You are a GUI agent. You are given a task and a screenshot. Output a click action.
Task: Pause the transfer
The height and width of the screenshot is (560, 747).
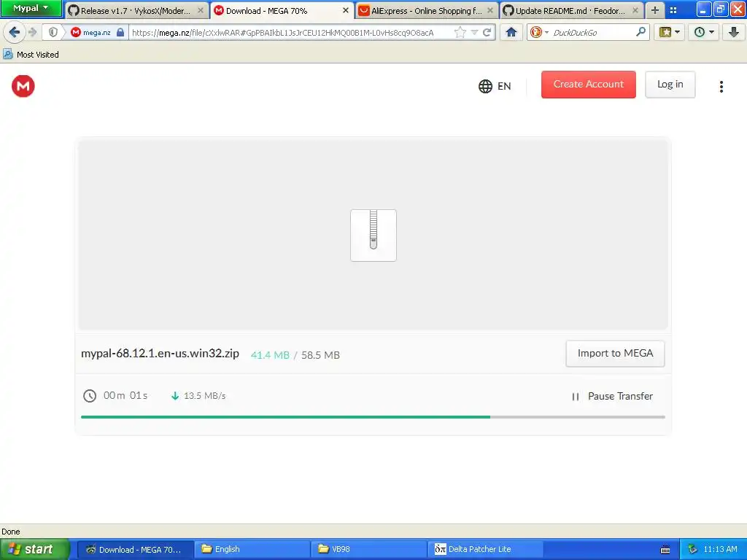pyautogui.click(x=612, y=396)
